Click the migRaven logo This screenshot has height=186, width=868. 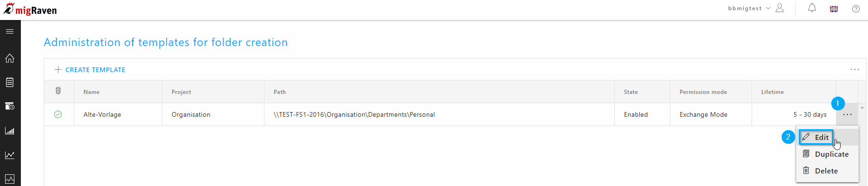[30, 9]
